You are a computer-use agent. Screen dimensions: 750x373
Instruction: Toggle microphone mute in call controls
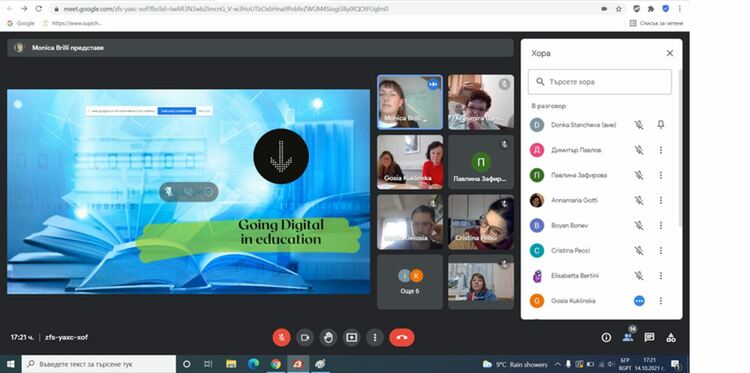(282, 338)
